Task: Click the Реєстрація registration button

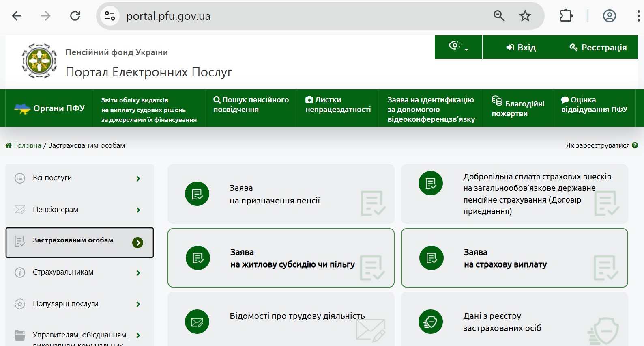Action: pos(598,47)
